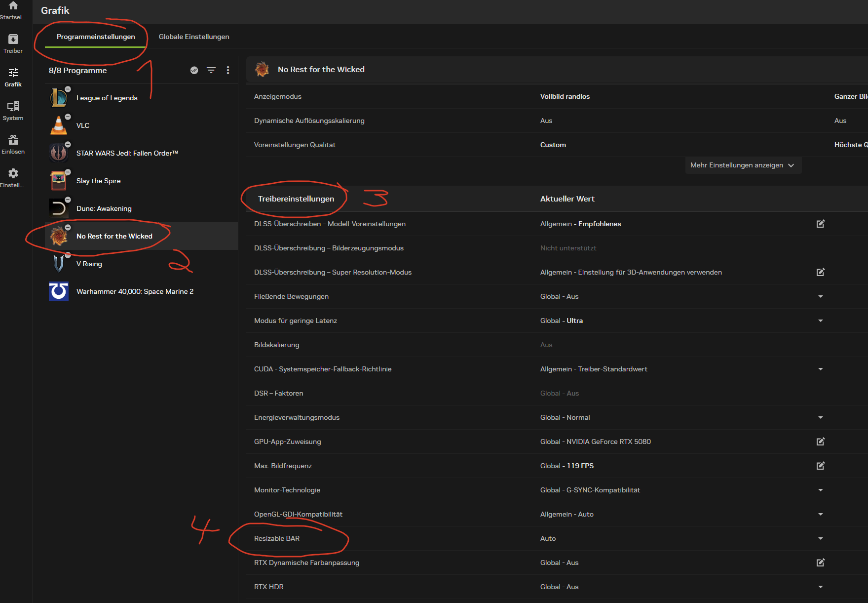868x603 pixels.
Task: Click the No Rest for the Wicked list entry
Action: (142, 236)
